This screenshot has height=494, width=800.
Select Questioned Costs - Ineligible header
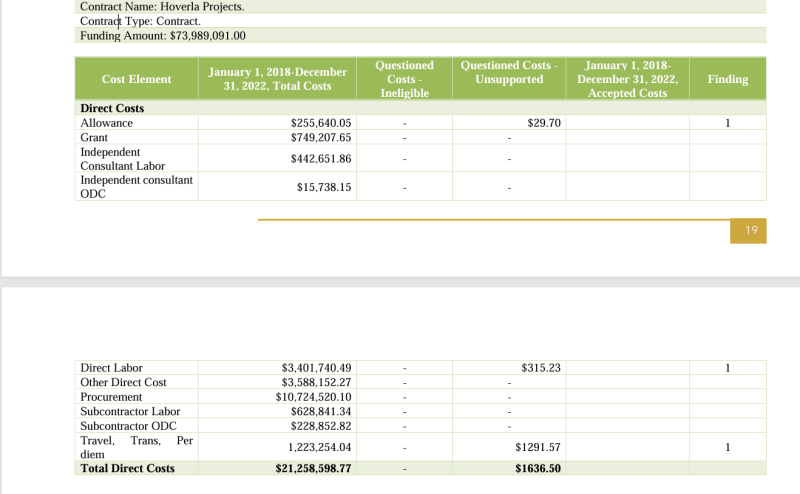[404, 79]
